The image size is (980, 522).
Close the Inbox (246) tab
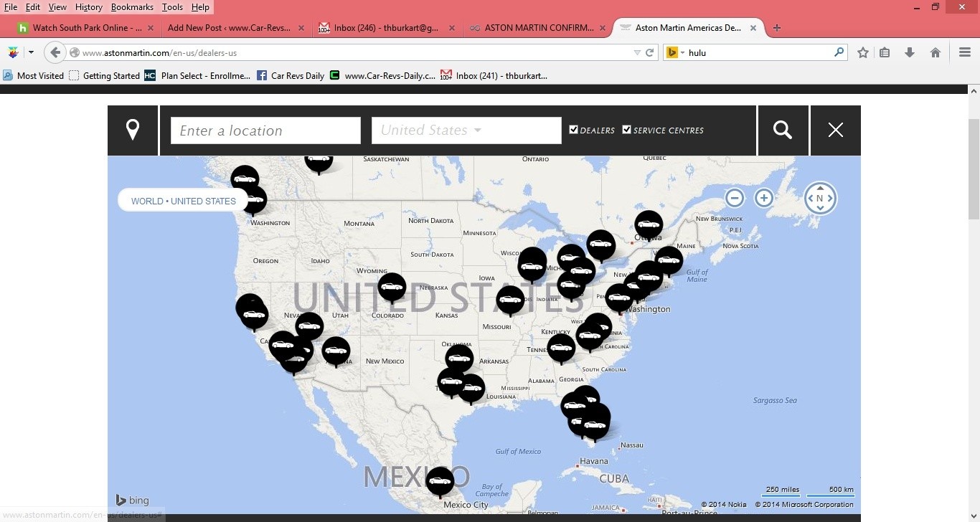[451, 28]
